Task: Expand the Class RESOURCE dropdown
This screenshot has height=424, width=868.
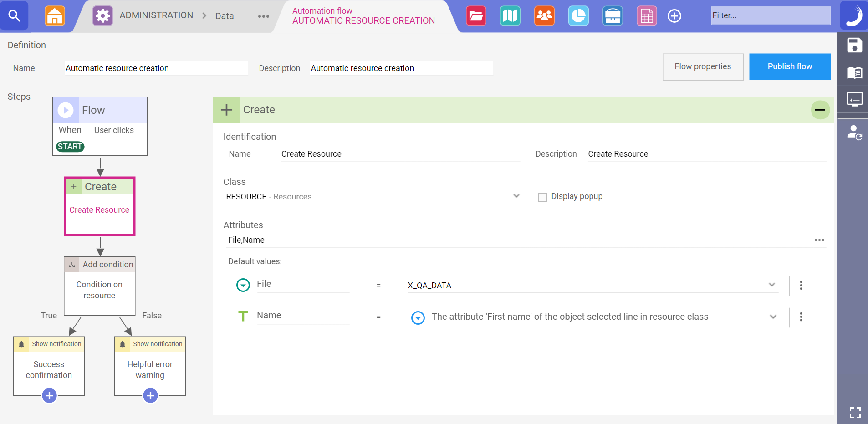Action: [x=516, y=196]
